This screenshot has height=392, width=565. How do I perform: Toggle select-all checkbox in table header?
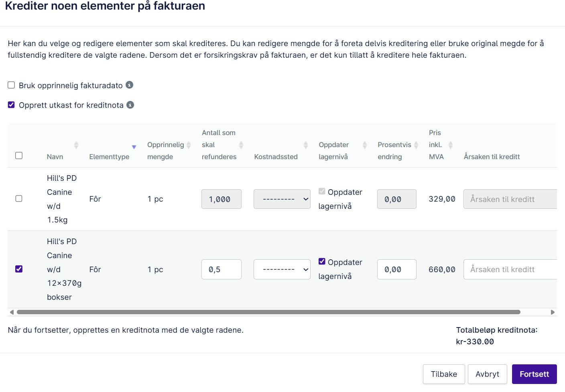(19, 156)
